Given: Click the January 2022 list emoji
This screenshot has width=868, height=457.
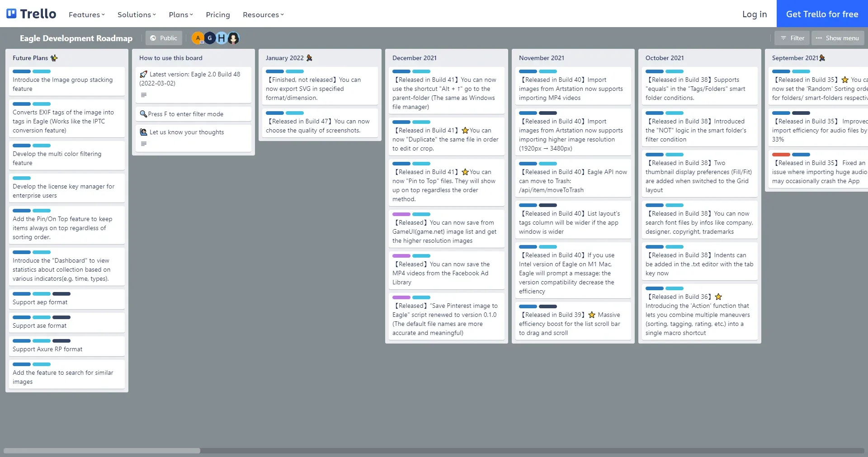Looking at the screenshot, I should 309,58.
